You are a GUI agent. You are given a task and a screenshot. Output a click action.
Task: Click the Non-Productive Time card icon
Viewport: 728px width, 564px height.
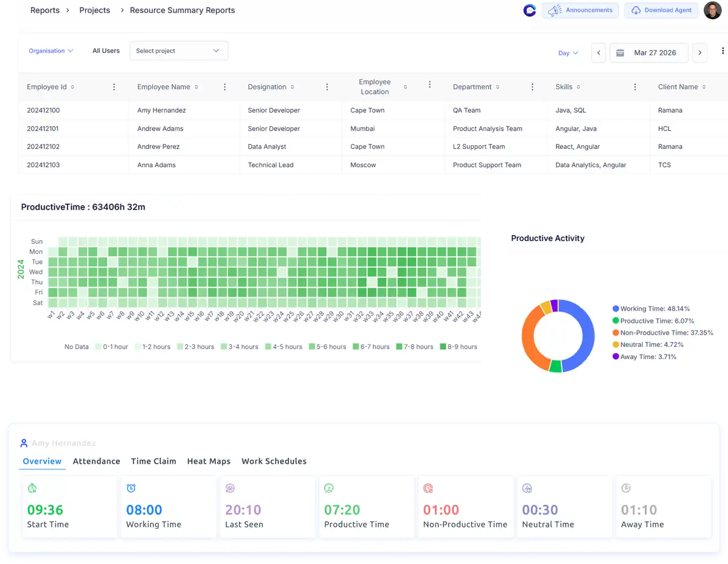[428, 488]
